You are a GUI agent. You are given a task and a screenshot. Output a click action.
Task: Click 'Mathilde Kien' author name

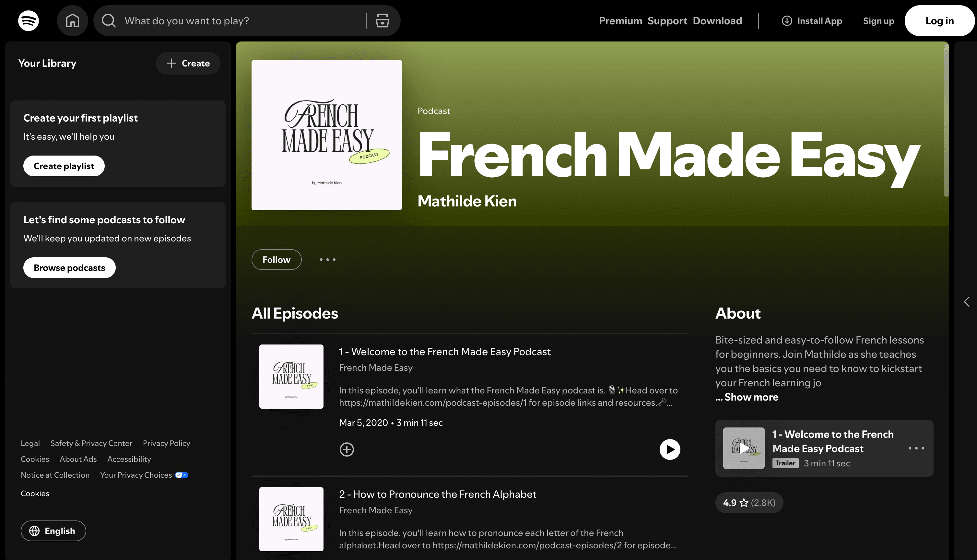[467, 201]
